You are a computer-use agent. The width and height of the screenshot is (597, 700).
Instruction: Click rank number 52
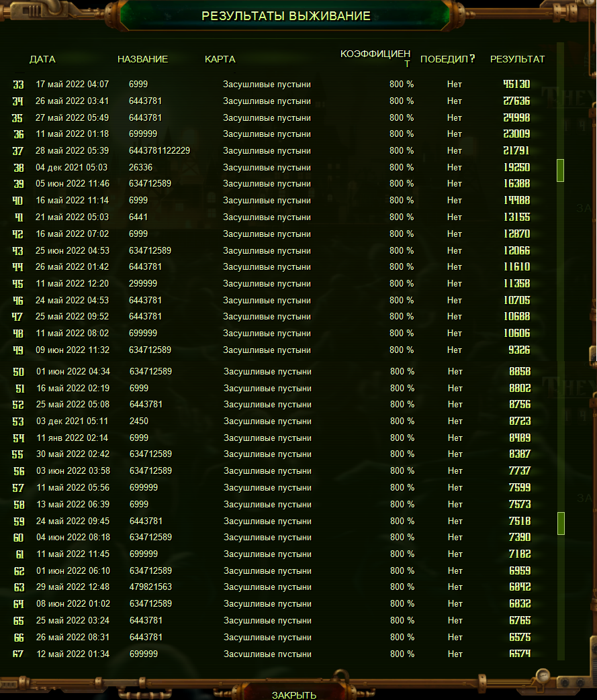[x=18, y=405]
